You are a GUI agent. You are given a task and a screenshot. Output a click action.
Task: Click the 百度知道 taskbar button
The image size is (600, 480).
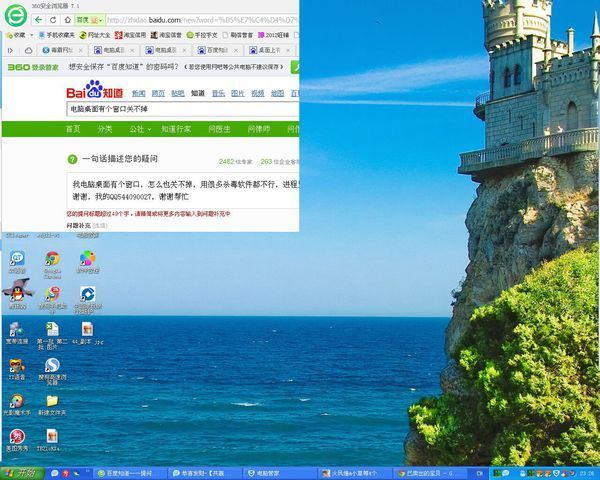[130, 473]
